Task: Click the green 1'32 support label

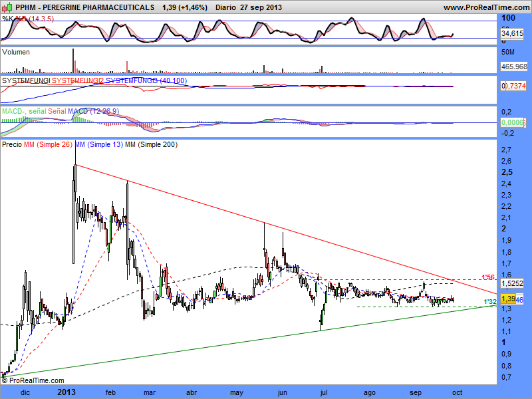Action: pyautogui.click(x=490, y=302)
